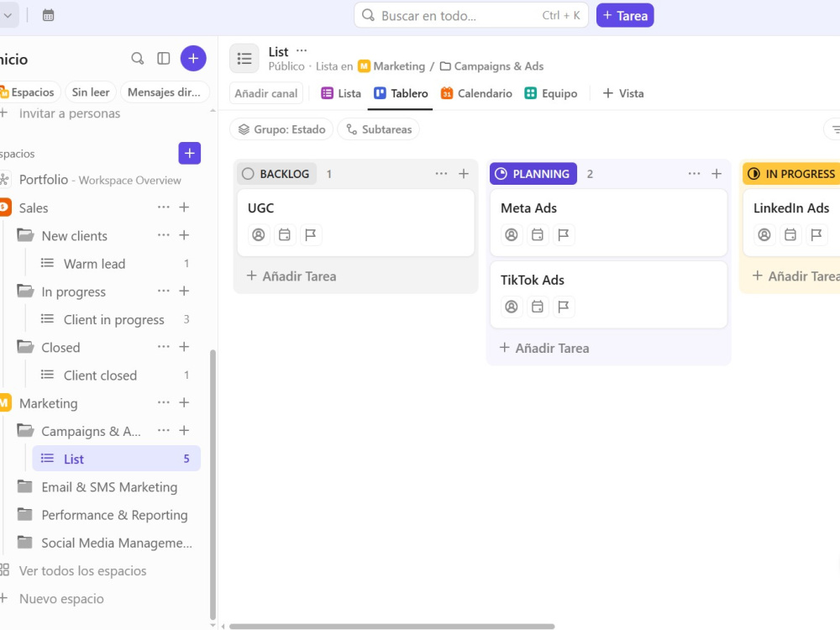
Task: Select the Sin leer sidebar chip
Action: 91,92
